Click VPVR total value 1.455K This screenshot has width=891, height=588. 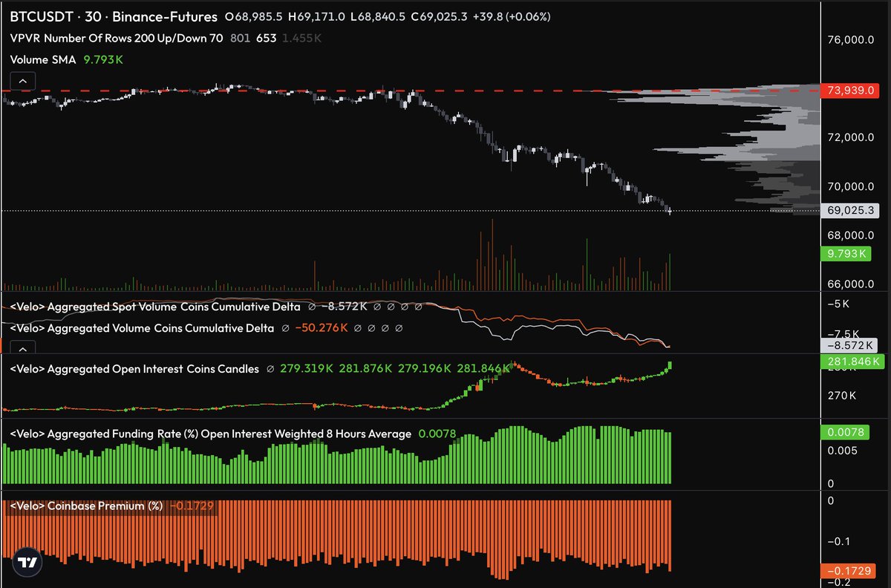(x=301, y=38)
